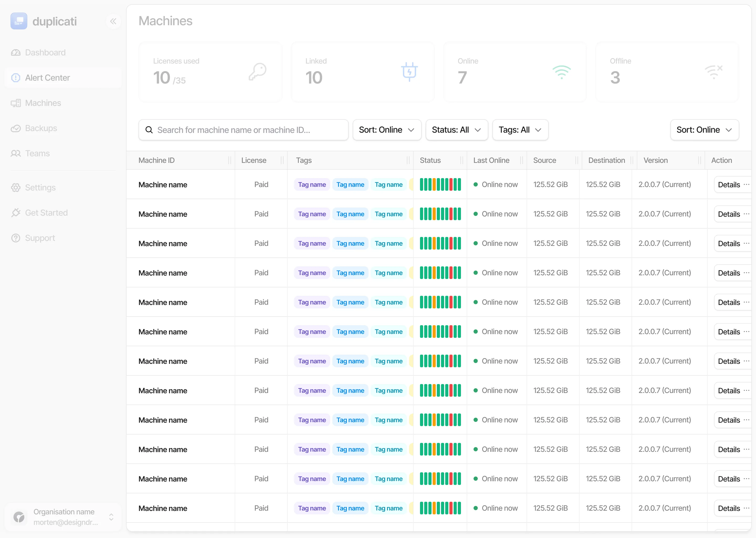The width and height of the screenshot is (756, 538).
Task: Click the key icon in Licenses used card
Action: [x=258, y=71]
